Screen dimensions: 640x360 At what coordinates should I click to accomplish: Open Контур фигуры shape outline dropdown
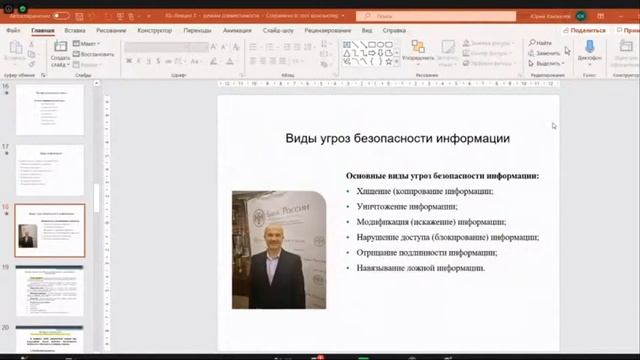[x=487, y=53]
